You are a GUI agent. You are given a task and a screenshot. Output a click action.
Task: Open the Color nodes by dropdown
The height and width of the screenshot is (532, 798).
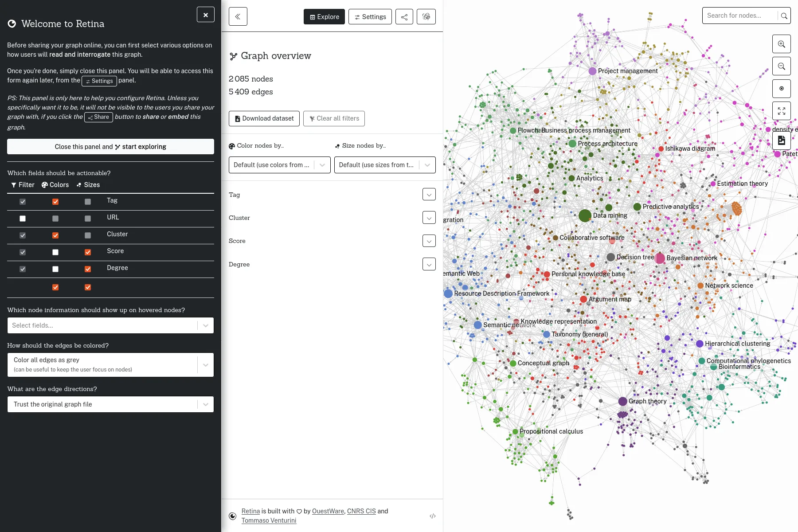pyautogui.click(x=279, y=165)
